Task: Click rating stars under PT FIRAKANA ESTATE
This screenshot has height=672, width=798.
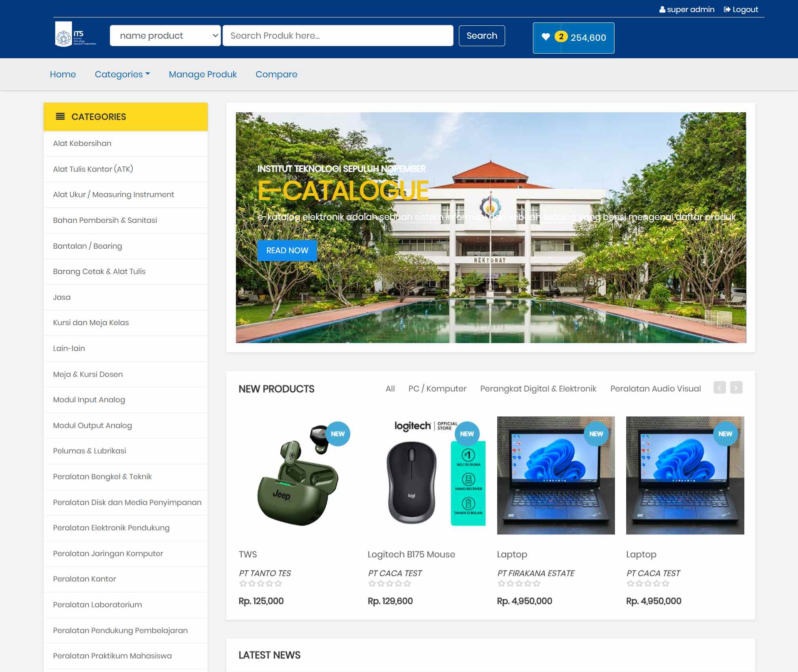Action: 519,583
